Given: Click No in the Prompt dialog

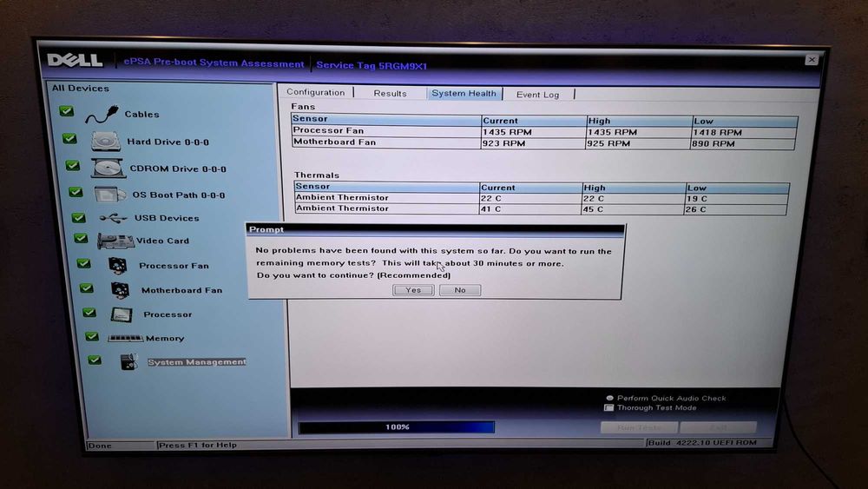Looking at the screenshot, I should (460, 289).
